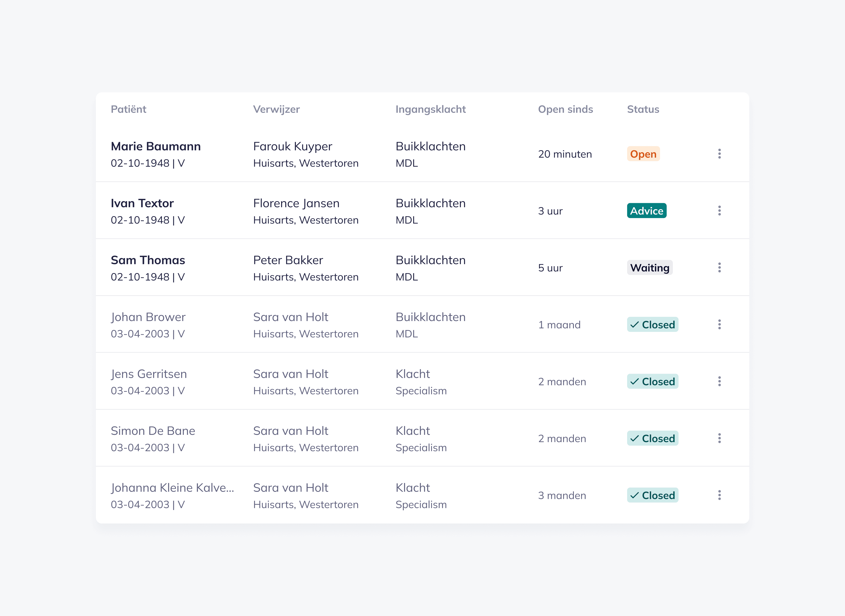Click the orange Open status badge
The height and width of the screenshot is (616, 845).
643,154
